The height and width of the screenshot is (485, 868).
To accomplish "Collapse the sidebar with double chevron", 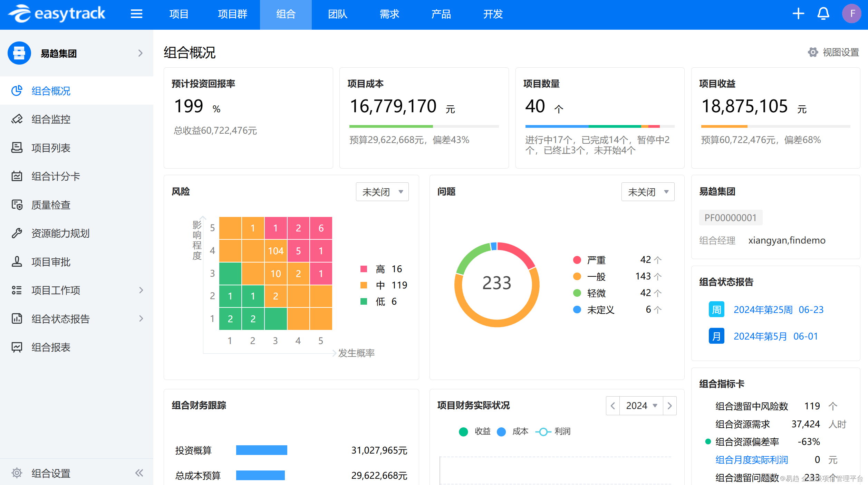I will 139,473.
